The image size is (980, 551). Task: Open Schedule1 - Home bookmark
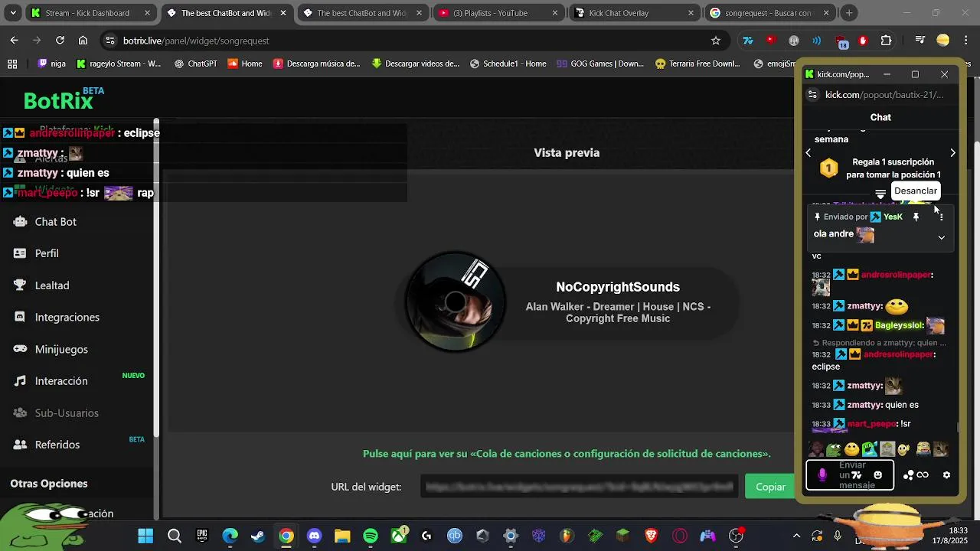click(508, 64)
